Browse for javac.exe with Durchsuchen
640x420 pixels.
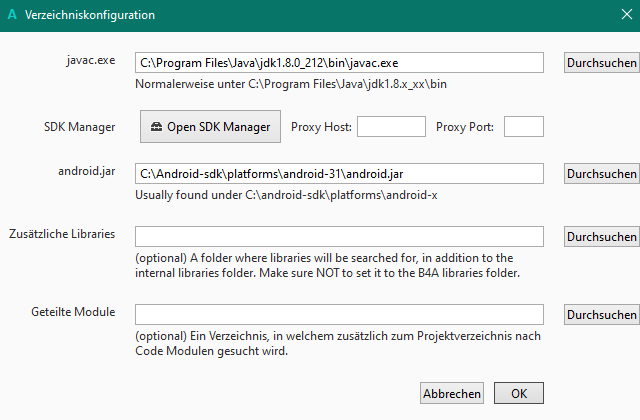tap(601, 63)
